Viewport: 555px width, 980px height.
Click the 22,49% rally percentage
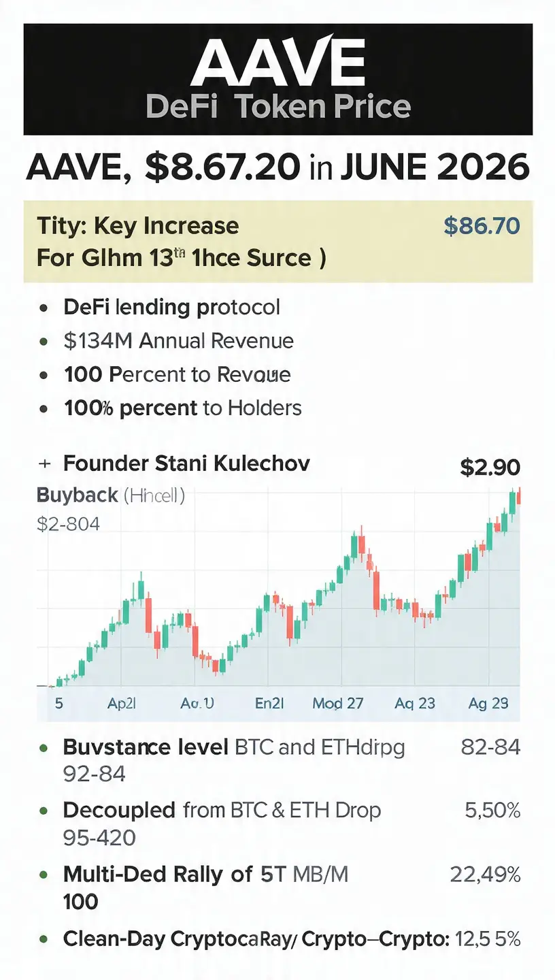coord(485,873)
